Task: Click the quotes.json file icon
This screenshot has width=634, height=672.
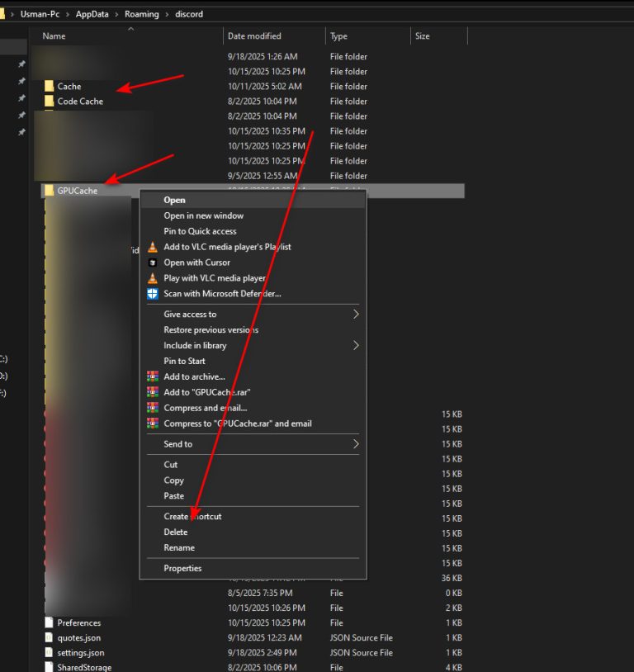Action: pyautogui.click(x=49, y=638)
